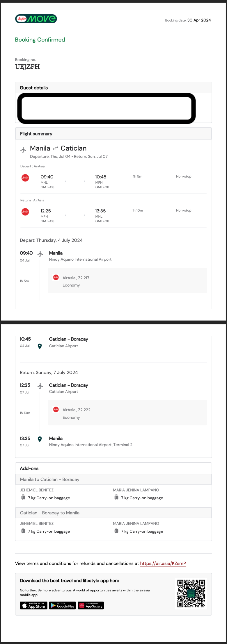
Task: Click baggage icon under MARIA JENINA LAMPANO return leg
Action: pos(116,531)
